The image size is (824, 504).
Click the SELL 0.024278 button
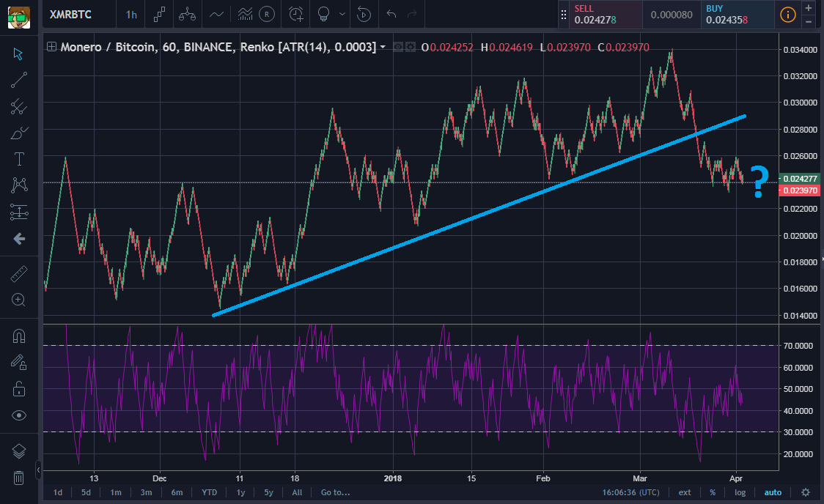[x=606, y=15]
